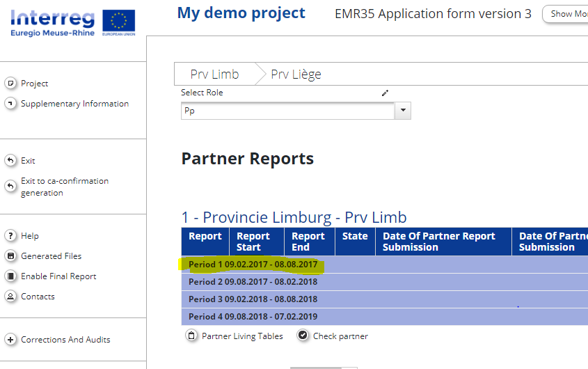Screen dimensions: 588x369
Task: Click the Select Role field showing Pp
Action: 287,111
